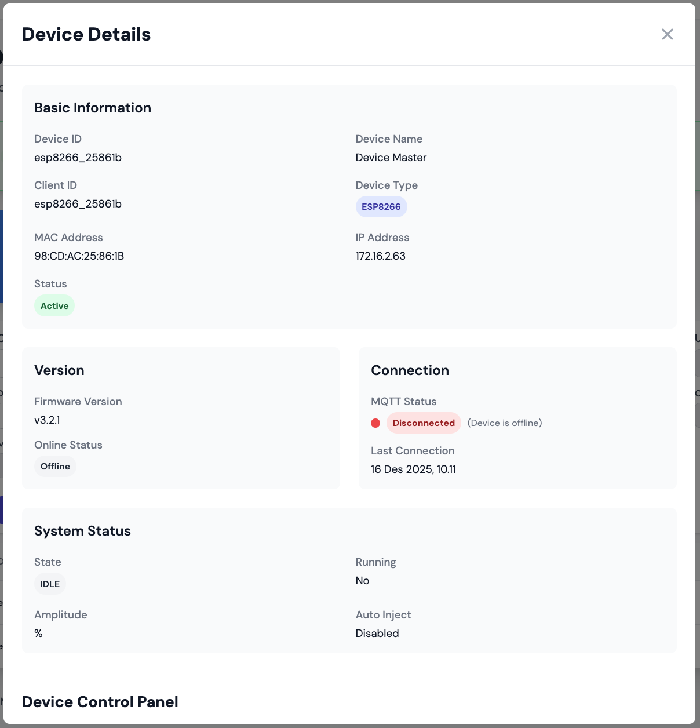Toggle the Auto Inject Disabled setting
Image resolution: width=700 pixels, height=728 pixels.
(x=377, y=633)
